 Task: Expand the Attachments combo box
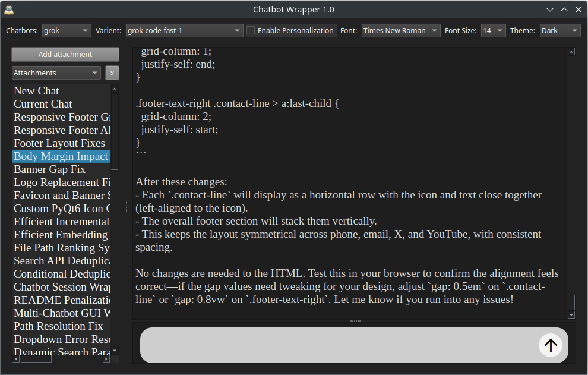click(x=56, y=73)
